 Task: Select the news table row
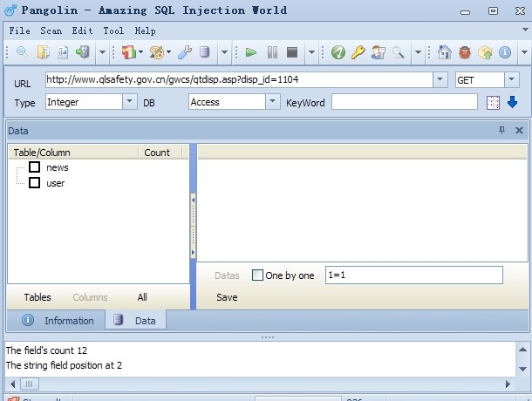pyautogui.click(x=58, y=167)
